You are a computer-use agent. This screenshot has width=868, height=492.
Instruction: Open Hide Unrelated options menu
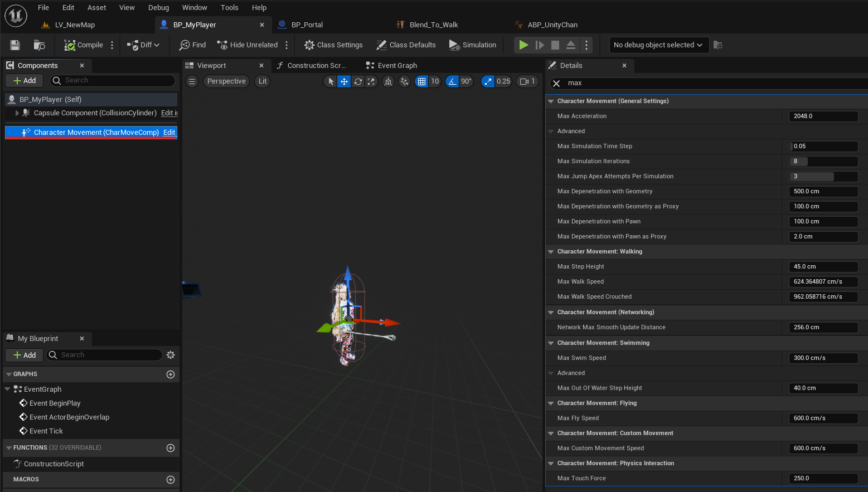click(287, 45)
